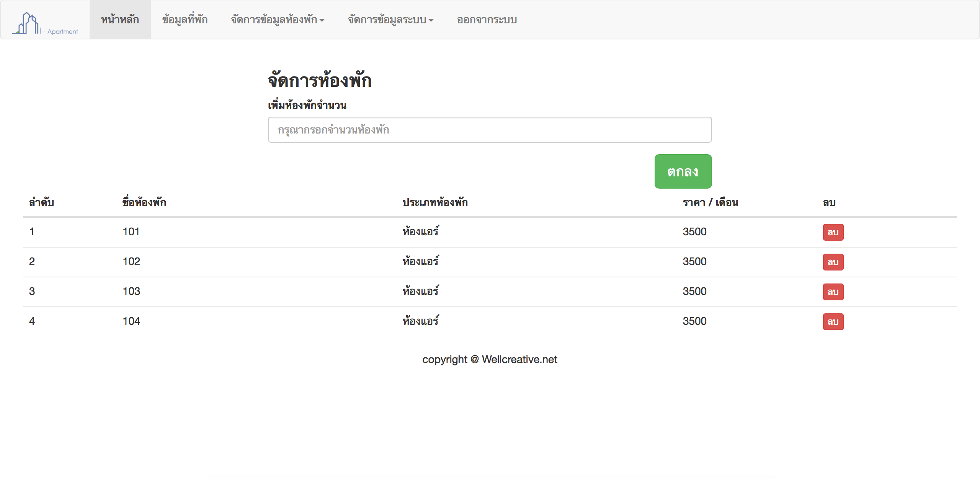Image resolution: width=980 pixels, height=479 pixels.
Task: Click the ราคา / เดือน column header
Action: tap(710, 202)
